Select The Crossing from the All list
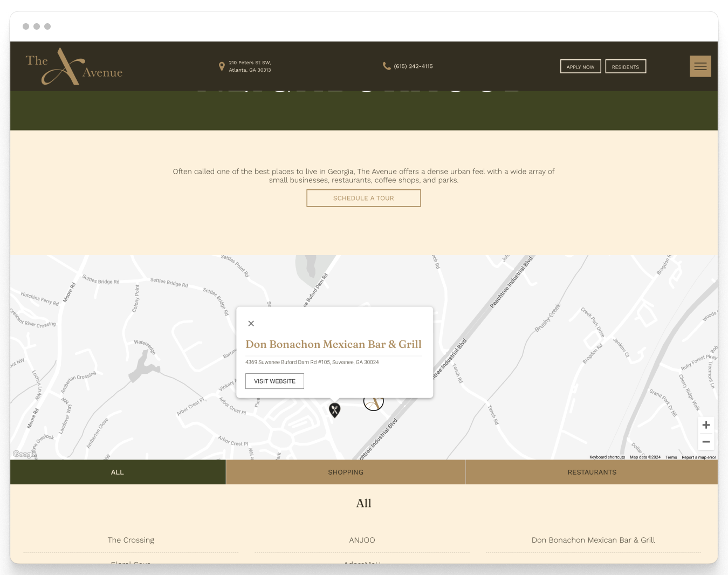This screenshot has width=728, height=575. click(x=131, y=540)
